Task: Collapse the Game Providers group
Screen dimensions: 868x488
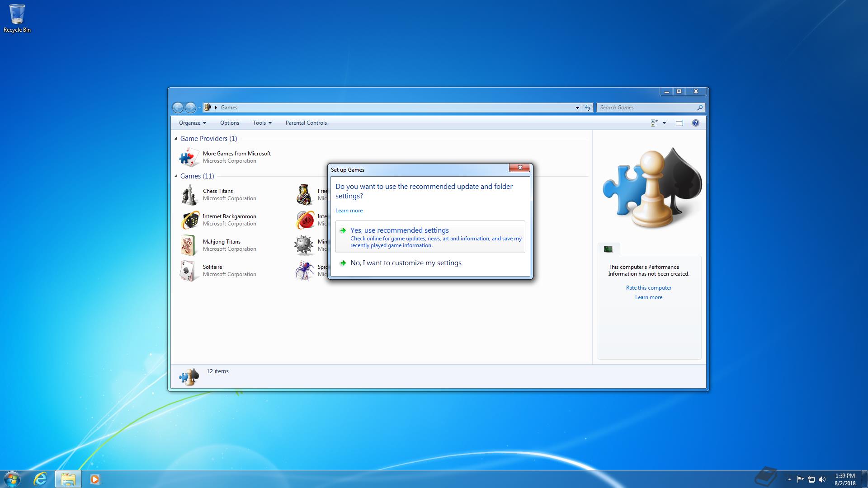Action: [176, 139]
